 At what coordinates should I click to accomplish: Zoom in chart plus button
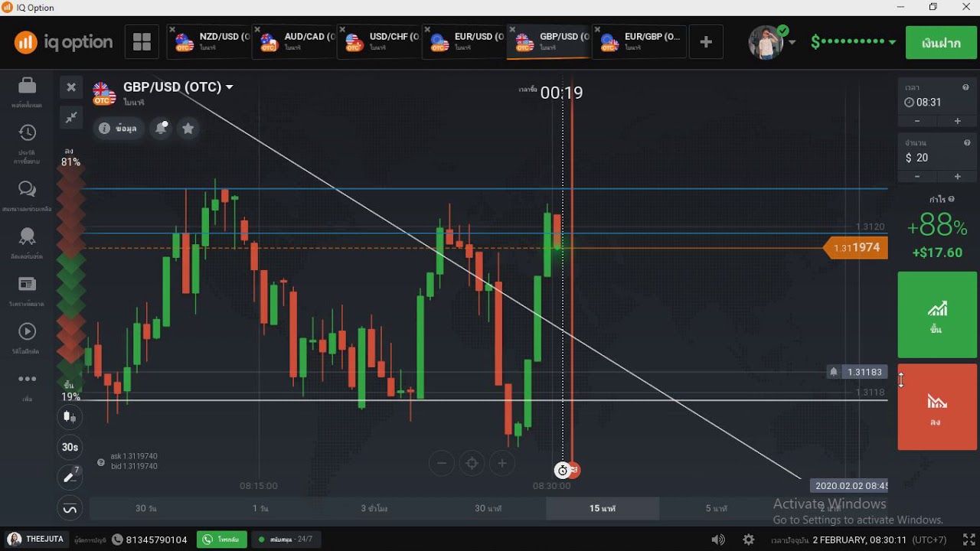[501, 462]
